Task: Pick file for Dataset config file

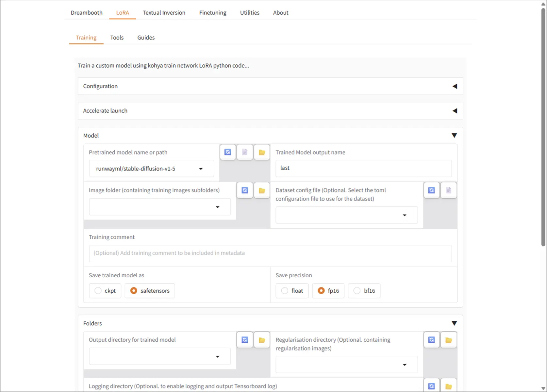Action: pyautogui.click(x=449, y=190)
